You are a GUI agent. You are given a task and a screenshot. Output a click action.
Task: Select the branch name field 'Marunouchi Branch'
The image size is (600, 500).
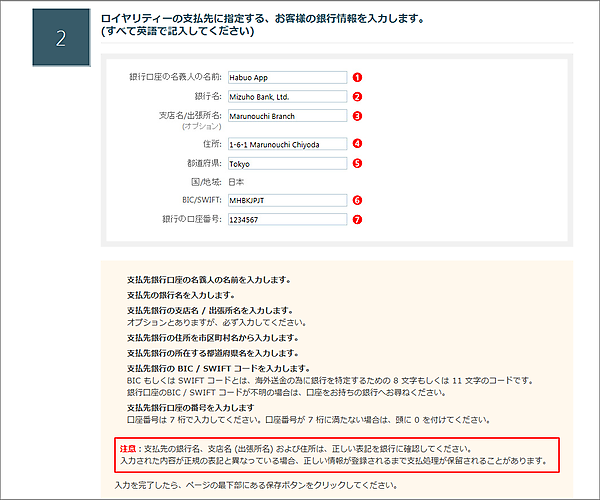pyautogui.click(x=286, y=116)
